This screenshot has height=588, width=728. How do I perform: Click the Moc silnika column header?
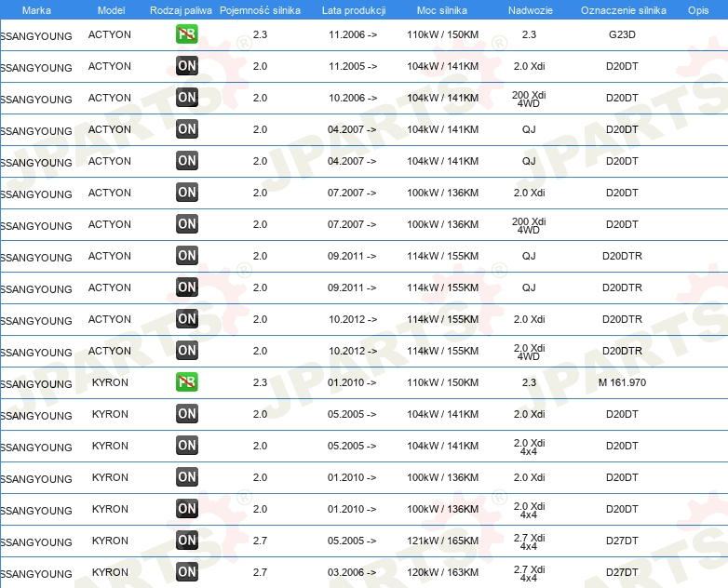coord(442,10)
